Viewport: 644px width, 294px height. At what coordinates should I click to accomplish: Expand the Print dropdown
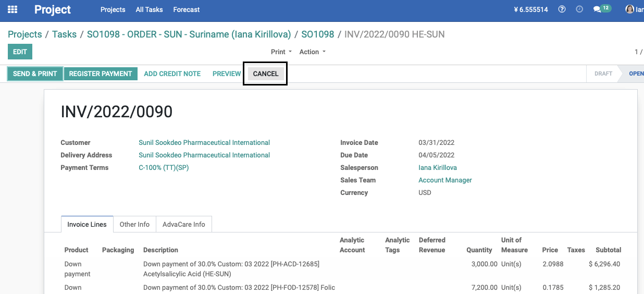tap(280, 52)
